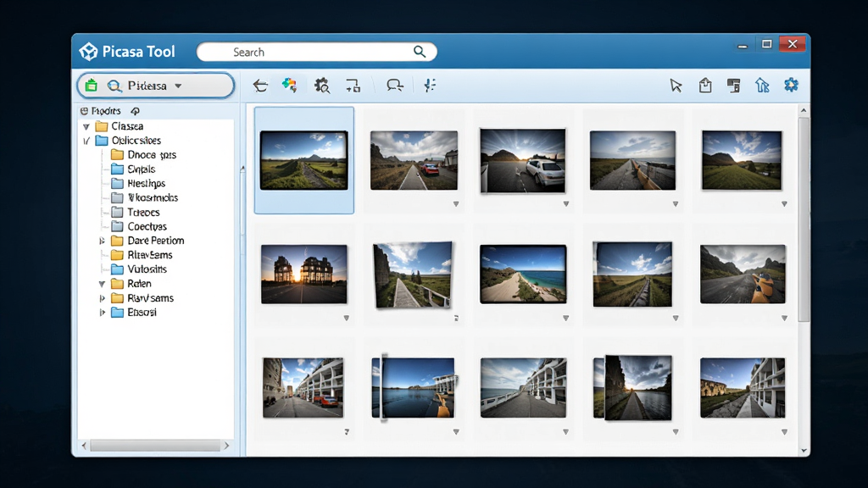Screen dimensions: 868x488
Task: Click the refresh icon beside the folders header
Action: (135, 111)
